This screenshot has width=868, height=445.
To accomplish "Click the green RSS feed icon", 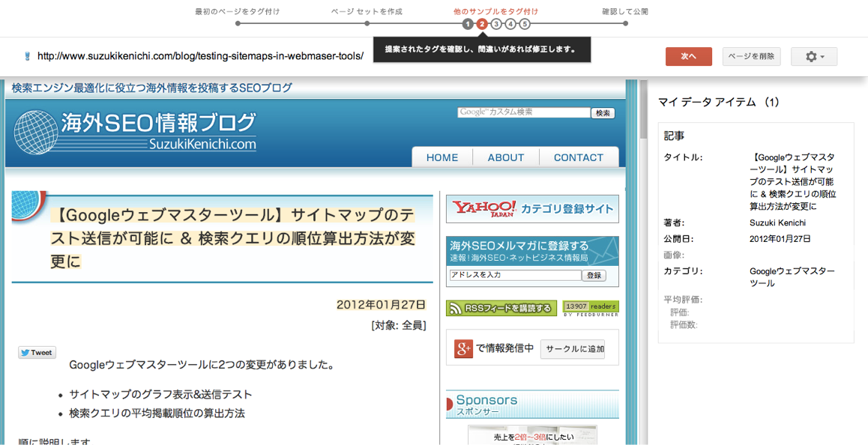I will [x=454, y=309].
